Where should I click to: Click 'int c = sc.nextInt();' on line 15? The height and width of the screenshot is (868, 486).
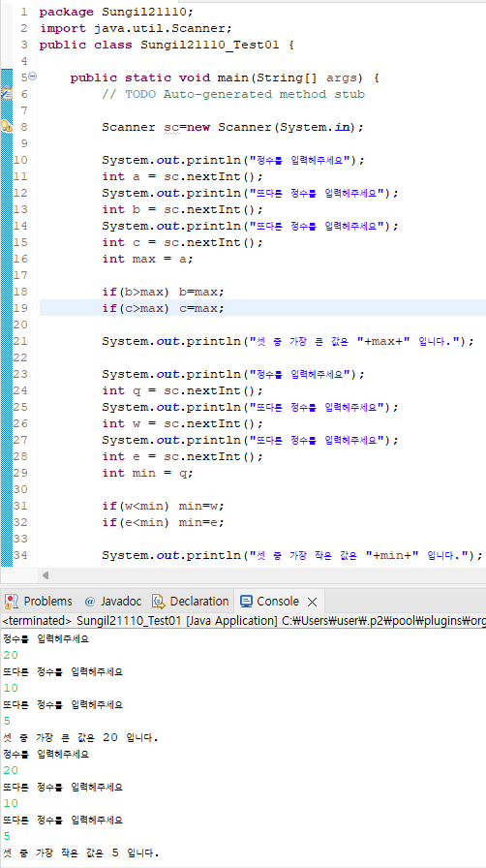183,242
